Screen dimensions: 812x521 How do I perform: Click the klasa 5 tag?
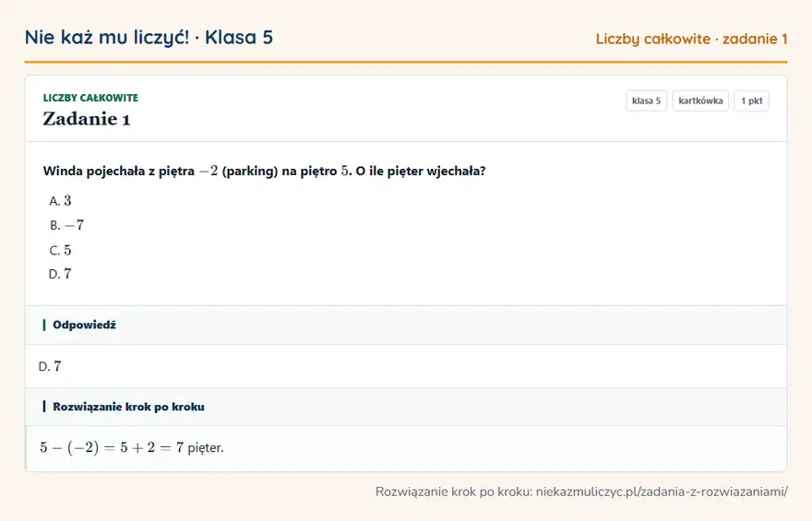point(646,101)
